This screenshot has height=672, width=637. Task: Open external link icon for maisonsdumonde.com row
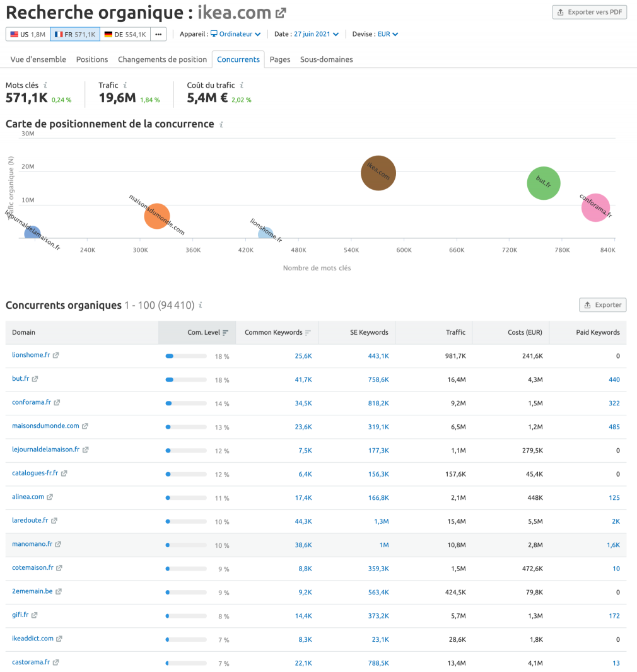pos(85,426)
